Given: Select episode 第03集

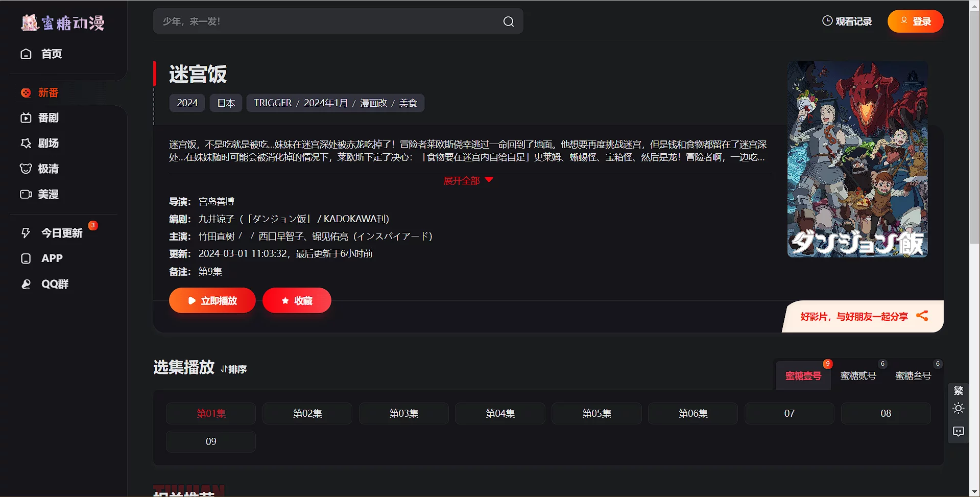Looking at the screenshot, I should pos(403,413).
